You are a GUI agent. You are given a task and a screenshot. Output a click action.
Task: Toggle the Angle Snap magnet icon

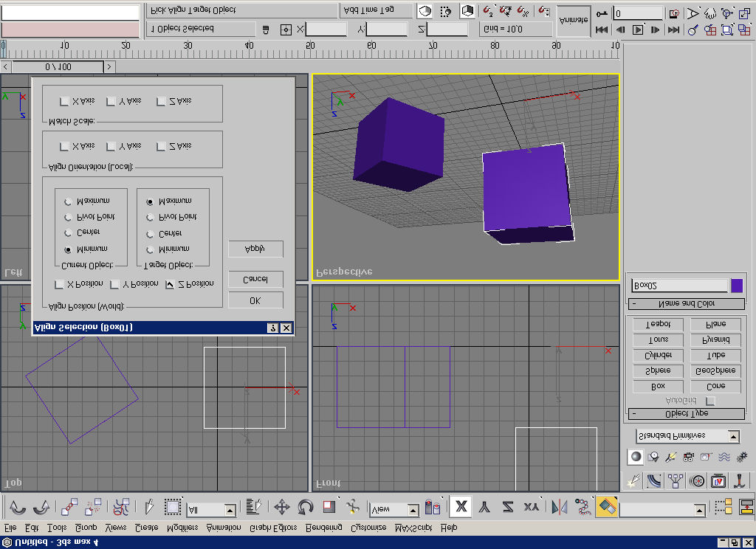[x=506, y=10]
